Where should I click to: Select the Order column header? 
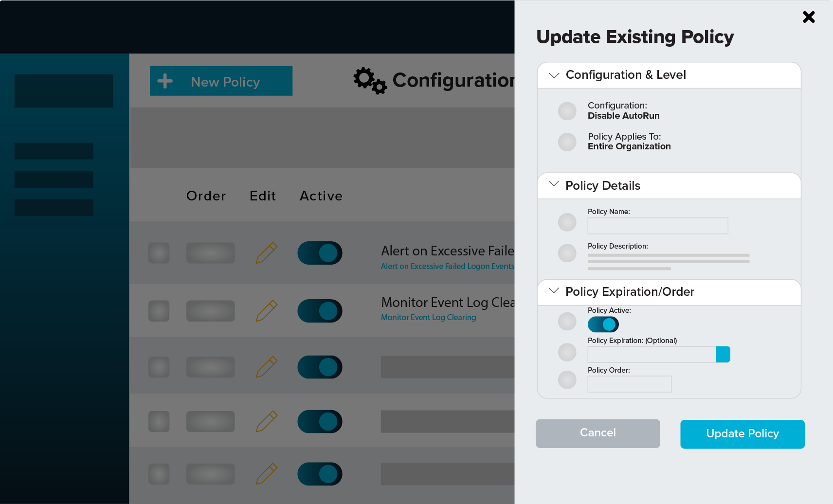pyautogui.click(x=206, y=196)
